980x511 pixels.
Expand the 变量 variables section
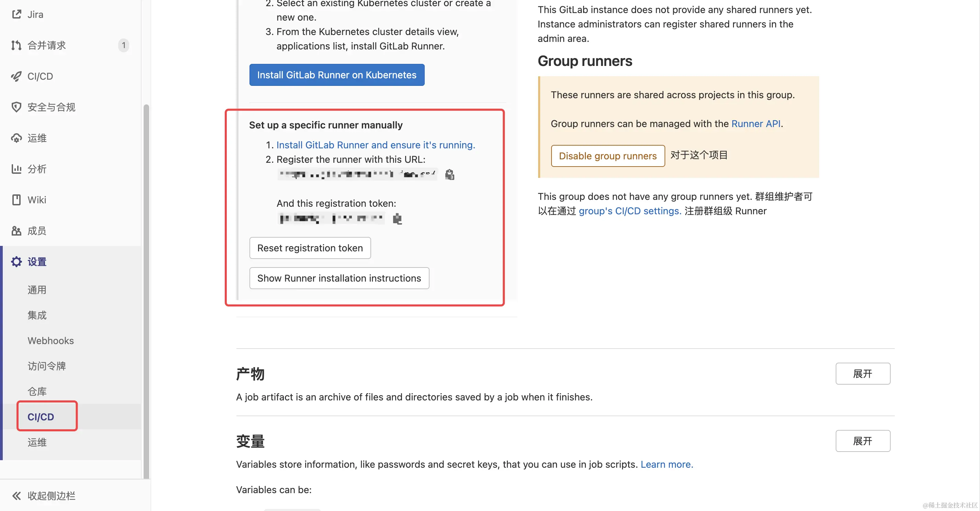pos(862,441)
